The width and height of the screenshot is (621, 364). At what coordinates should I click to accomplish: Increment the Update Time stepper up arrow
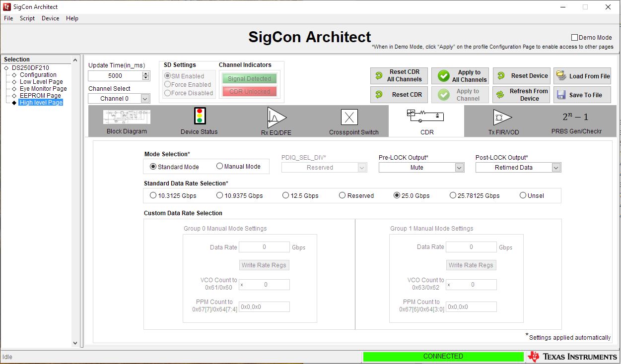(145, 73)
